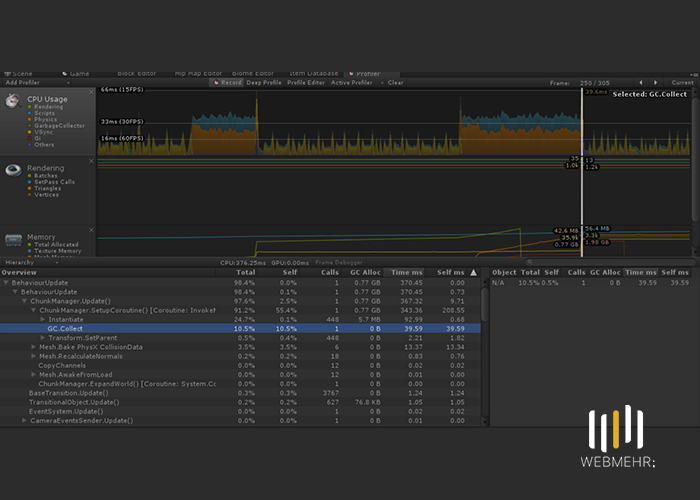Switch to the Game tab
Image resolution: width=700 pixels, height=500 pixels.
coord(76,74)
